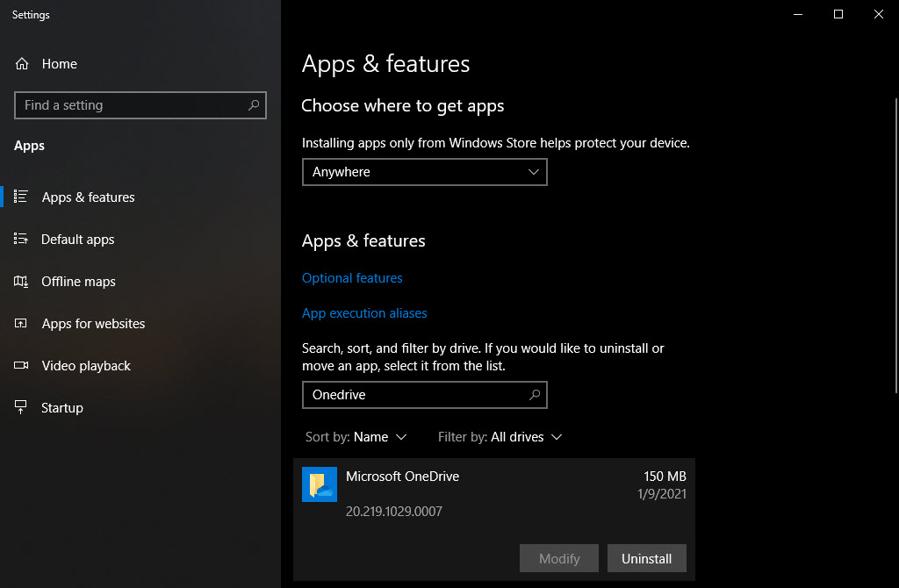Click the Default apps sidebar icon
Viewport: 899px width, 588px height.
(21, 239)
